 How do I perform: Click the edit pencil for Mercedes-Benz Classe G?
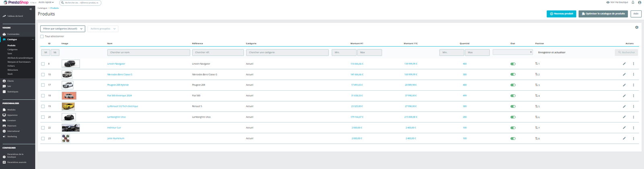[x=624, y=74]
